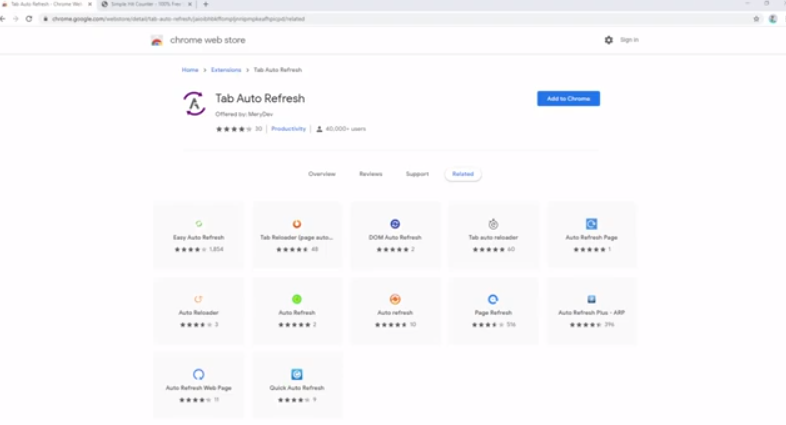Viewport: 786px width, 425px height.
Task: Click the site lock icon in address bar
Action: point(46,19)
